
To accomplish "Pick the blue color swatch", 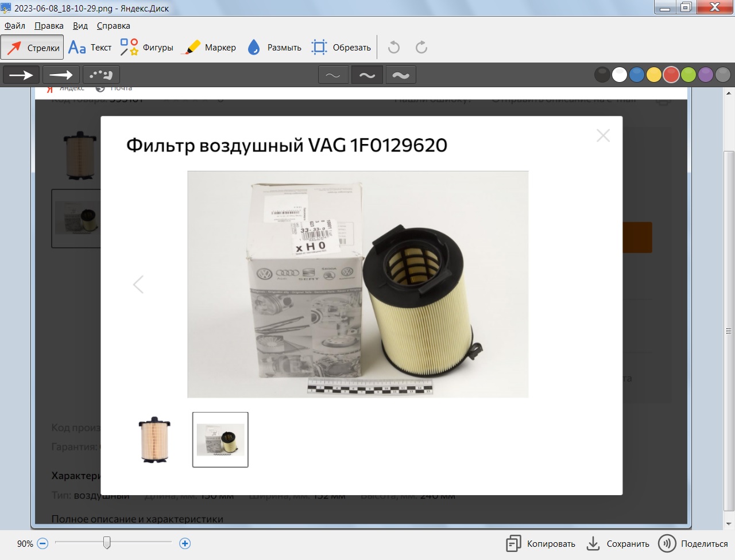I will [x=637, y=75].
